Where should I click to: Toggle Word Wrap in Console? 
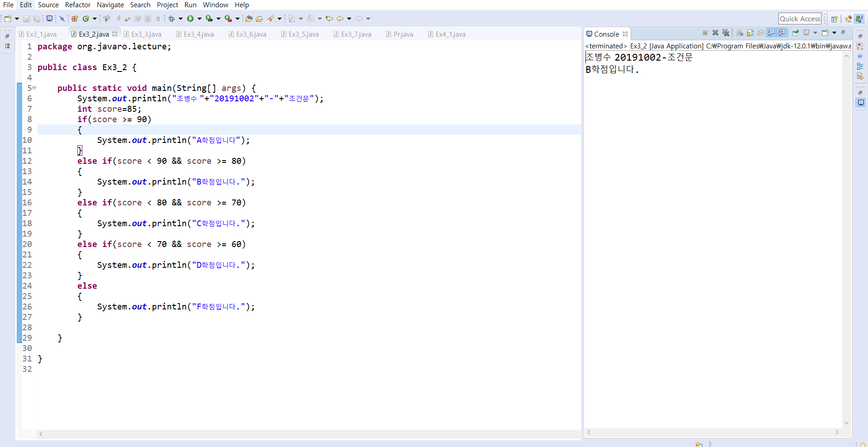[760, 33]
